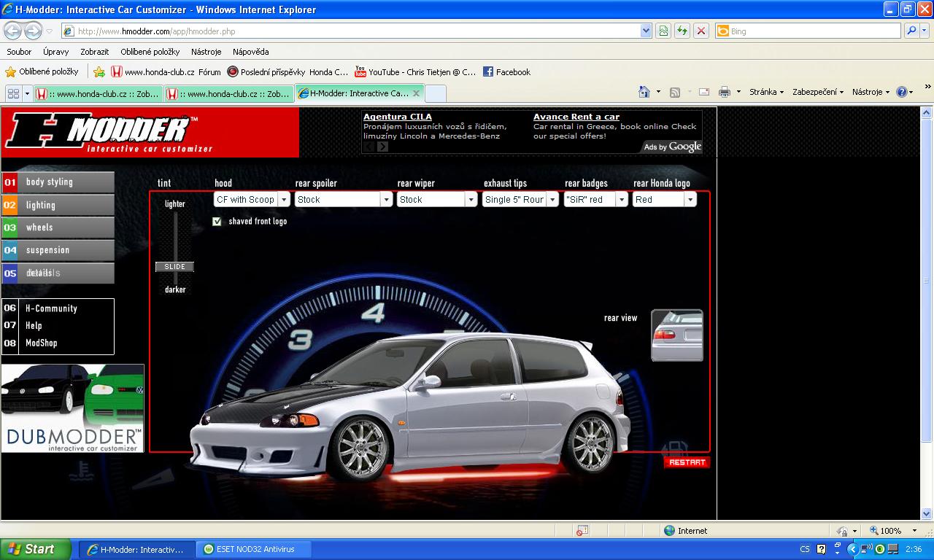Expand the address bar history dropdown arrow

click(646, 31)
